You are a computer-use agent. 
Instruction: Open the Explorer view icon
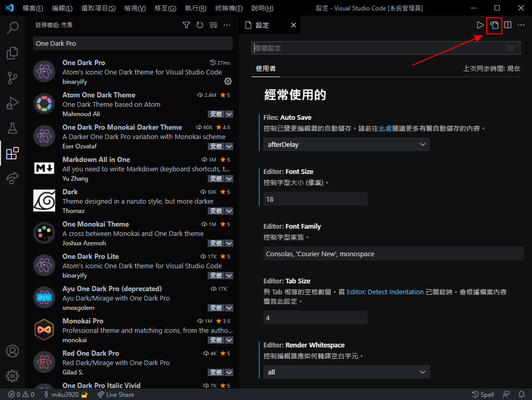[12, 53]
